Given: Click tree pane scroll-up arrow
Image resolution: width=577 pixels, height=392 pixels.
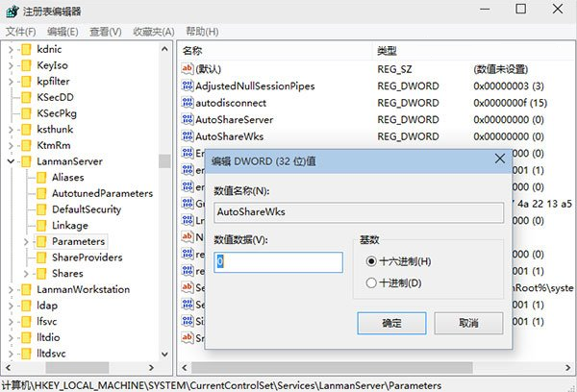Looking at the screenshot, I should pos(164,49).
